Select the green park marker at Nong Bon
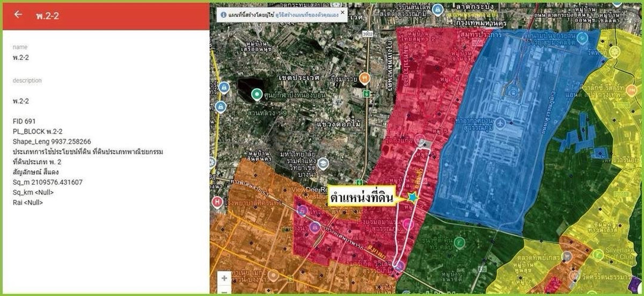The image size is (644, 296). click(x=257, y=95)
